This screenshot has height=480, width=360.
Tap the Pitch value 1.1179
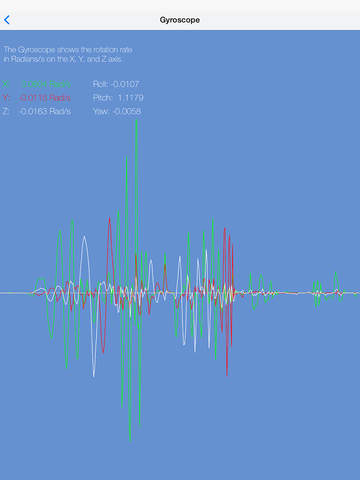pos(131,98)
